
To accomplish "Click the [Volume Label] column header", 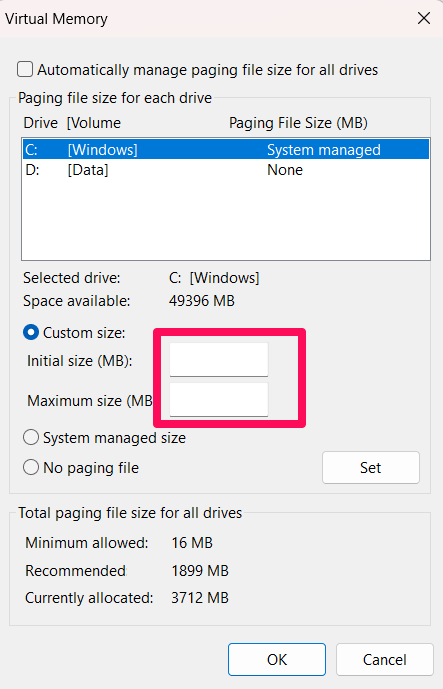I will pos(94,123).
